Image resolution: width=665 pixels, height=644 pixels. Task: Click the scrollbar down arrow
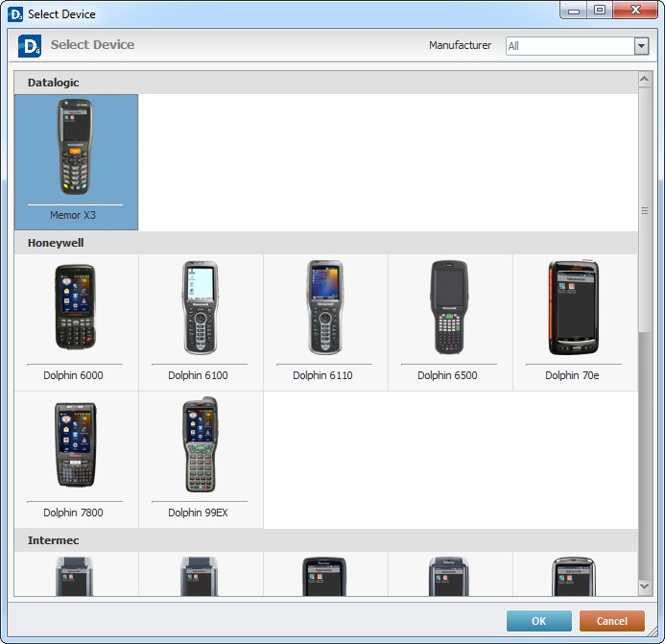click(x=645, y=586)
